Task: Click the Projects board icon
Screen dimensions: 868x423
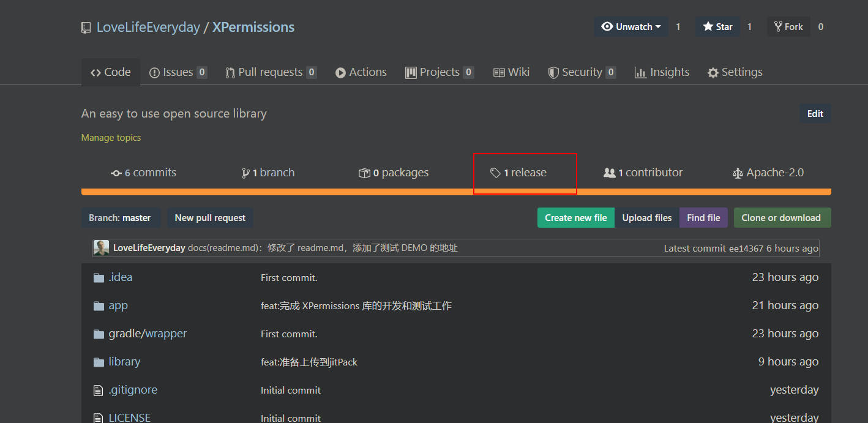Action: coord(411,73)
